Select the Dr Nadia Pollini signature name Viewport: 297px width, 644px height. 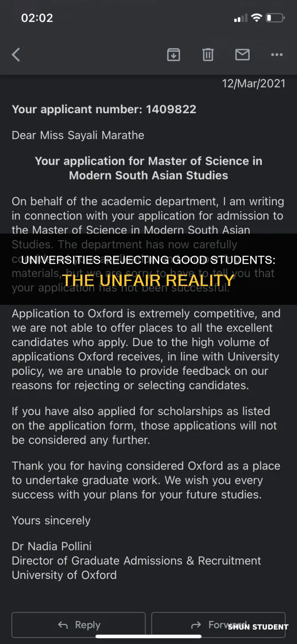(52, 546)
